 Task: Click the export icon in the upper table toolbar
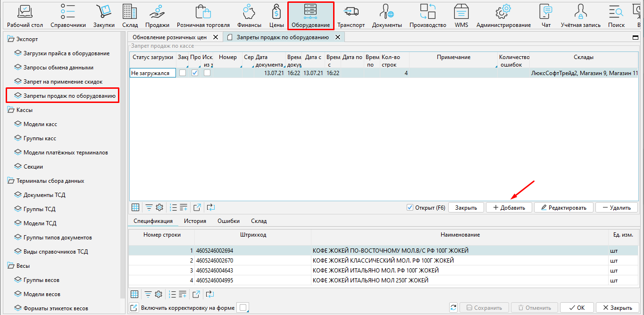pos(197,207)
